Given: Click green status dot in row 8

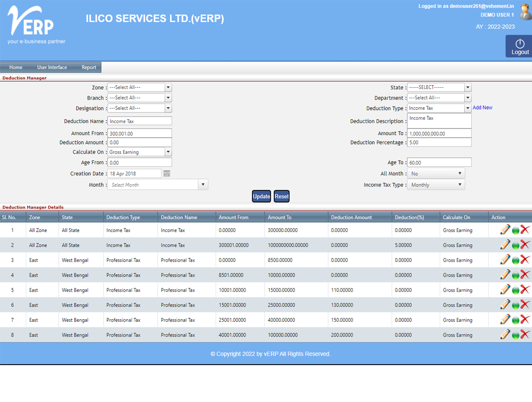Looking at the screenshot, I should [516, 335].
